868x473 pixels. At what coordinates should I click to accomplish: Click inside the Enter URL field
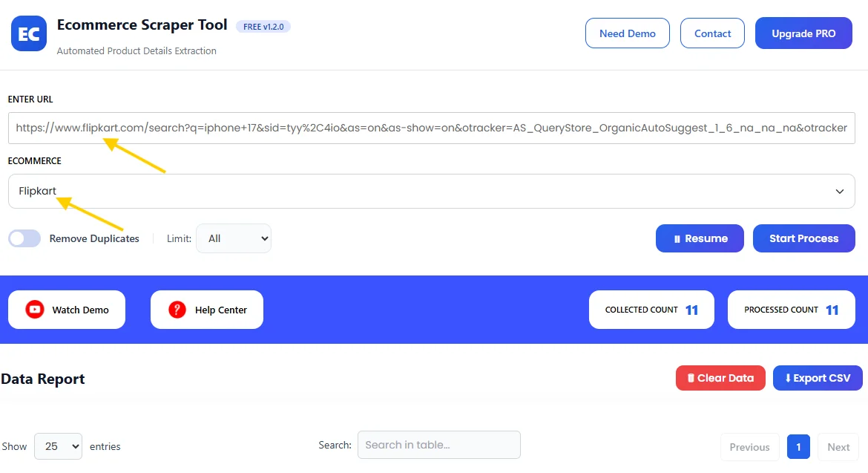tap(433, 128)
